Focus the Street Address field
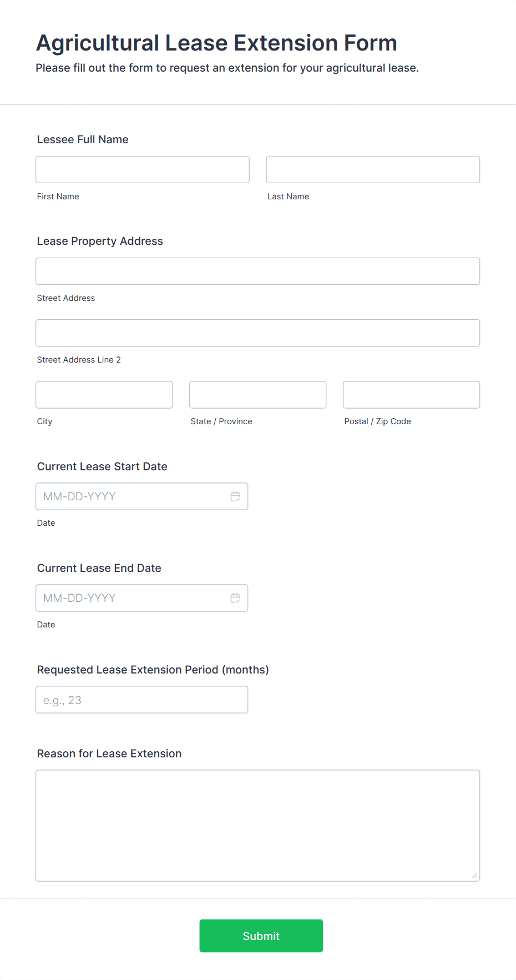Image resolution: width=516 pixels, height=980 pixels. point(258,271)
